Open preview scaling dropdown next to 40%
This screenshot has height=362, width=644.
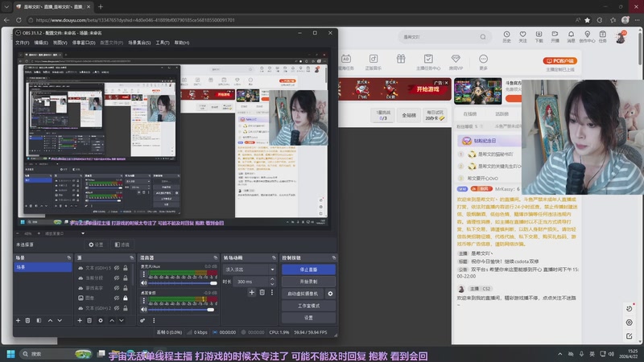click(83, 233)
